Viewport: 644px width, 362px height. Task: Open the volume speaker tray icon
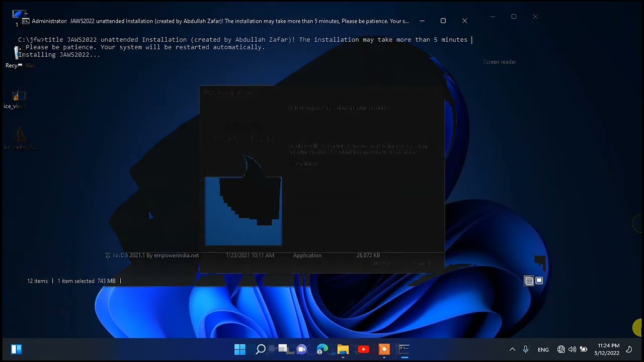572,349
